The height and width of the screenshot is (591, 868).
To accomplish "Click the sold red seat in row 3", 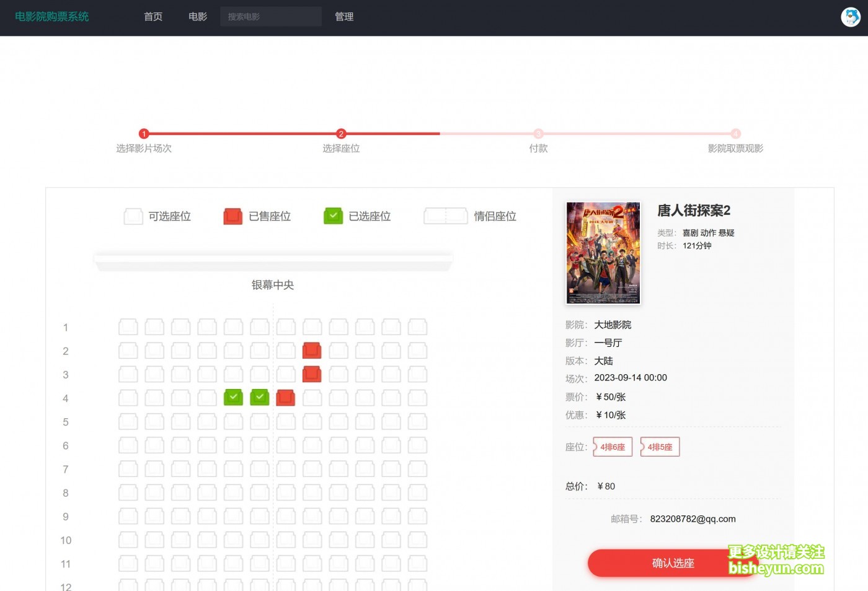I will [312, 374].
